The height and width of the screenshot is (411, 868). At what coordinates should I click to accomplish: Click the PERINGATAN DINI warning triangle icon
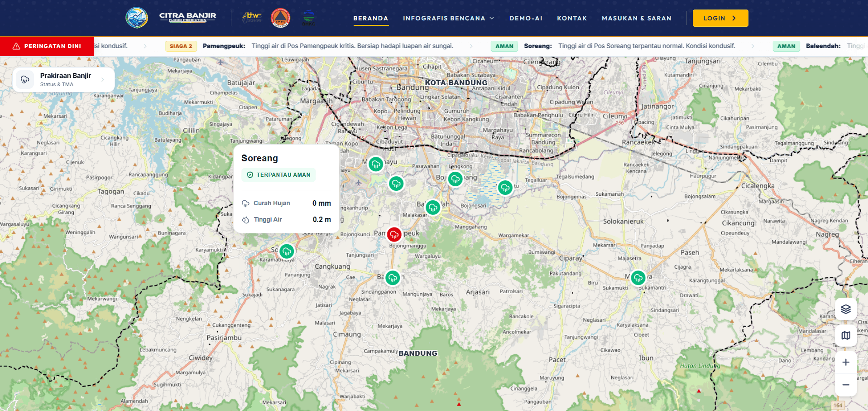[16, 46]
